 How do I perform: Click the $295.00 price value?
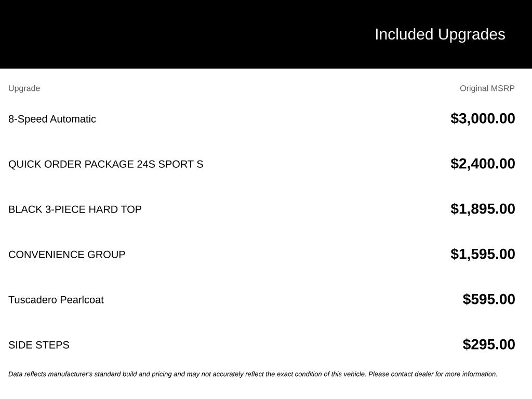tap(488, 344)
